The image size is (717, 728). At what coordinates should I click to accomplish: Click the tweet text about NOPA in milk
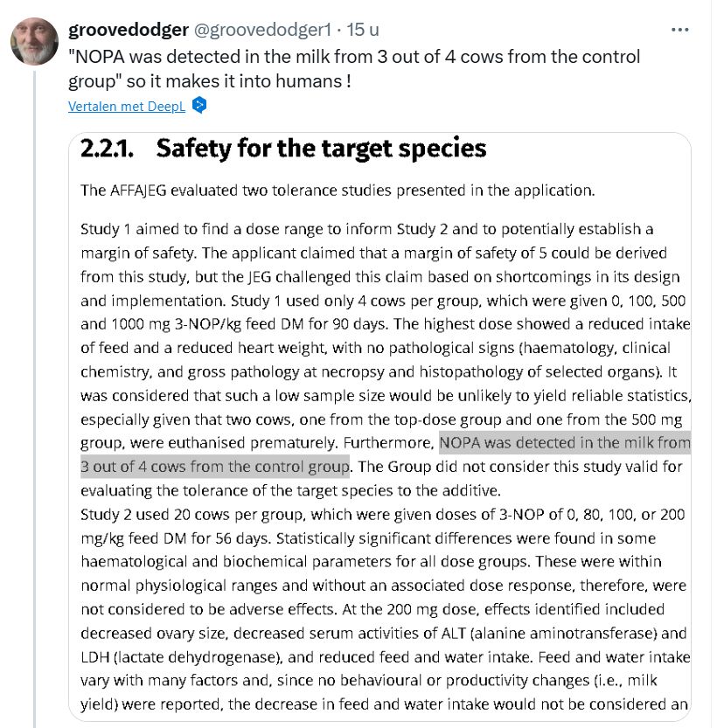(354, 69)
